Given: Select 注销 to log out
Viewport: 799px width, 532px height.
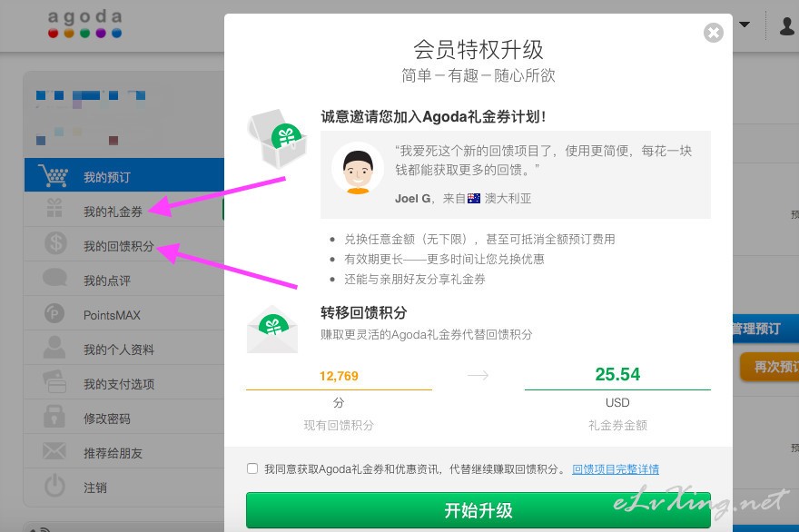Looking at the screenshot, I should pos(123,488).
